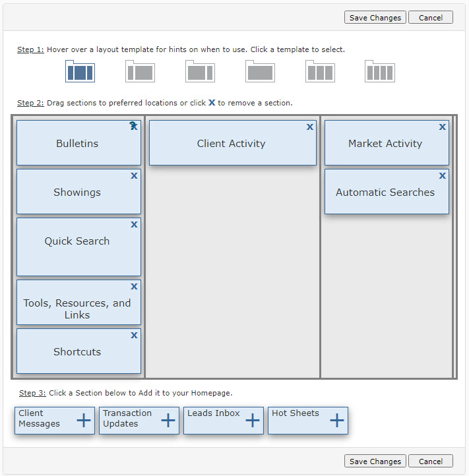The image size is (469, 476).
Task: Choose the narrow-left wide-right layout template
Action: [x=140, y=71]
